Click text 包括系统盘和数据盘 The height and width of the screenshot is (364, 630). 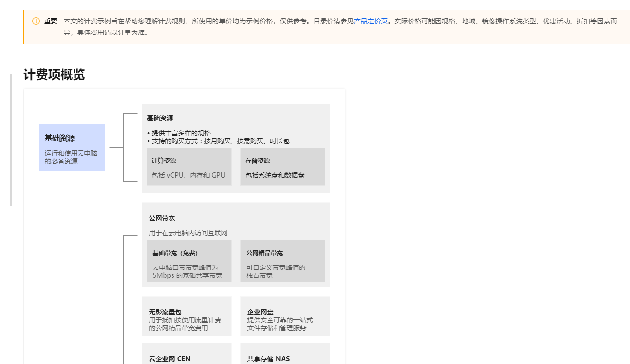tap(275, 175)
